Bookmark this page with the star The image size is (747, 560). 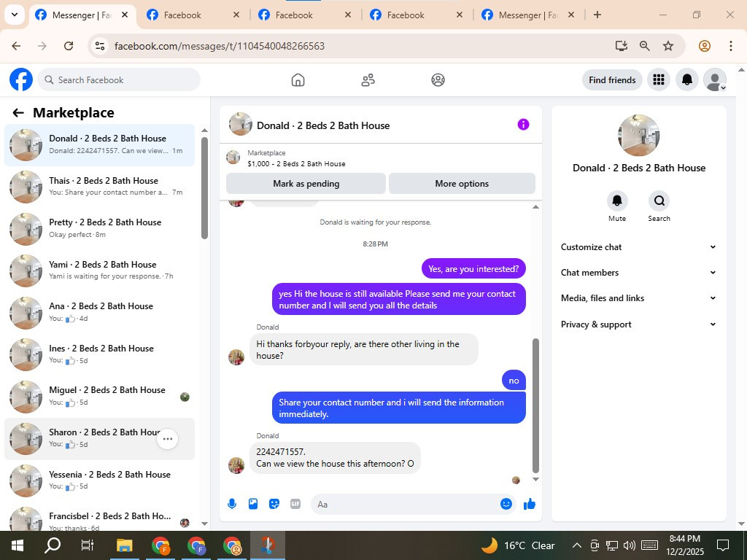click(668, 46)
